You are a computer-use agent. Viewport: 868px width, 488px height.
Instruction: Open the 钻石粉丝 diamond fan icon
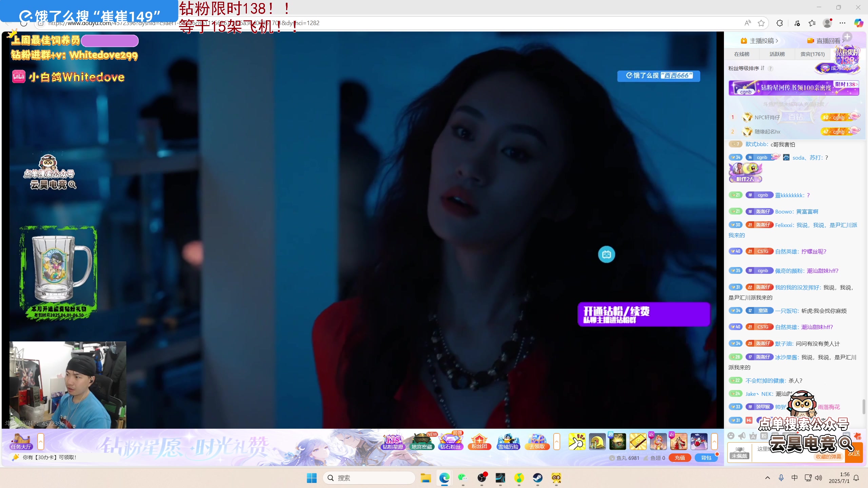click(x=451, y=442)
